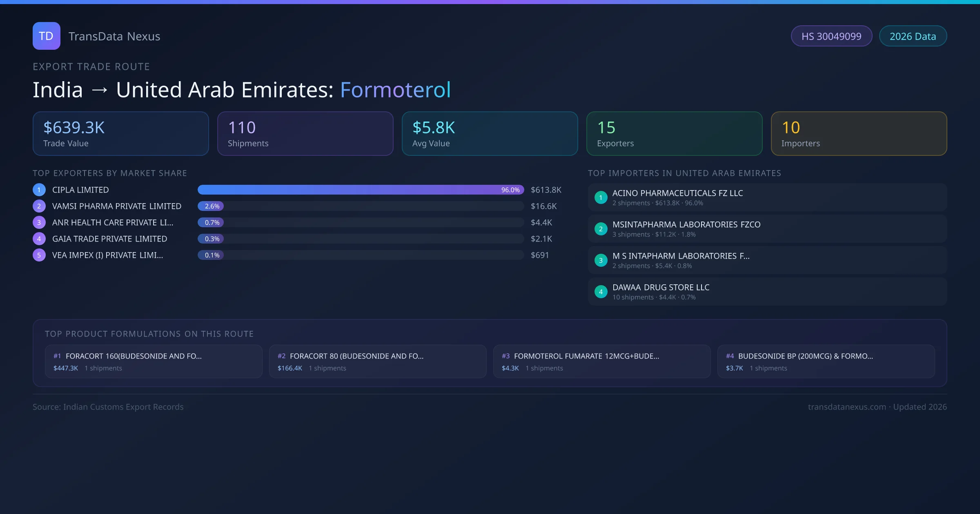Click the TD logo icon
980x514 pixels.
click(46, 36)
